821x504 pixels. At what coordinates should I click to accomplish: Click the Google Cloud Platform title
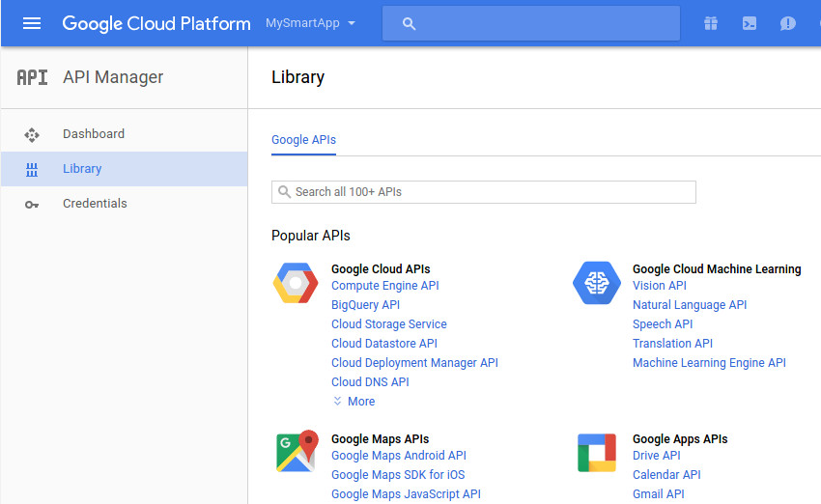(156, 23)
